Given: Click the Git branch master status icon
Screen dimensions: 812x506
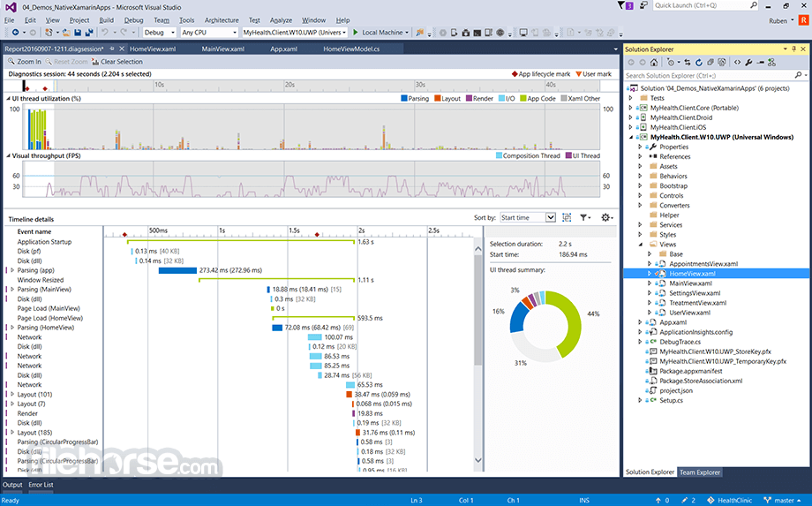Looking at the screenshot, I should coord(768,501).
